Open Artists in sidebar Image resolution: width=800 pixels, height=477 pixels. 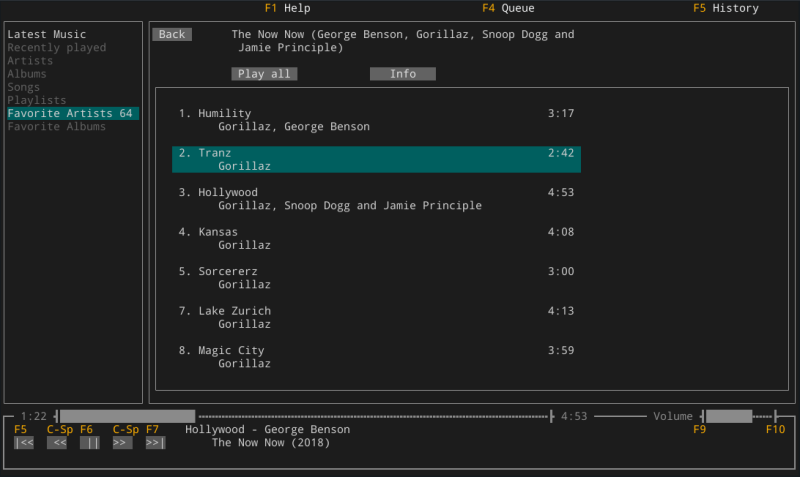pyautogui.click(x=30, y=61)
